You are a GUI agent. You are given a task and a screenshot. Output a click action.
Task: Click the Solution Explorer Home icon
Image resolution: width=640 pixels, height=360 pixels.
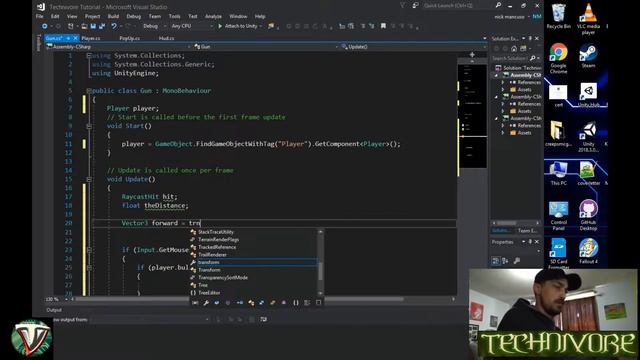click(x=514, y=49)
